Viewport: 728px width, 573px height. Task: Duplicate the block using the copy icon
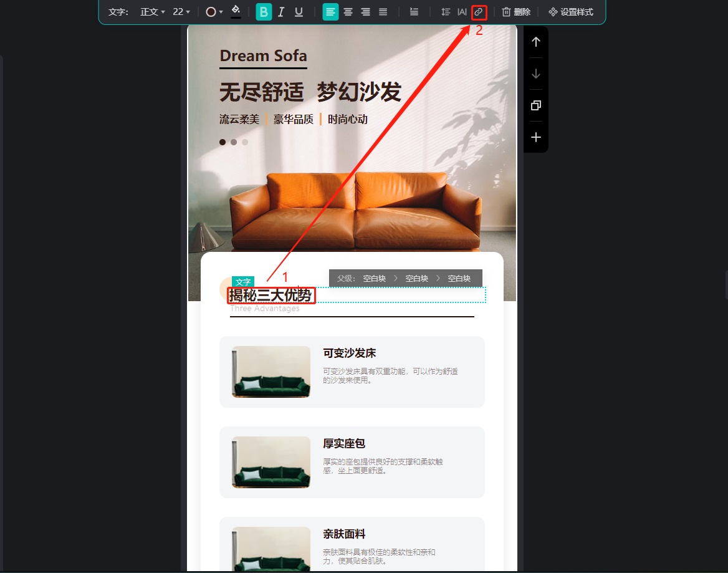point(536,105)
